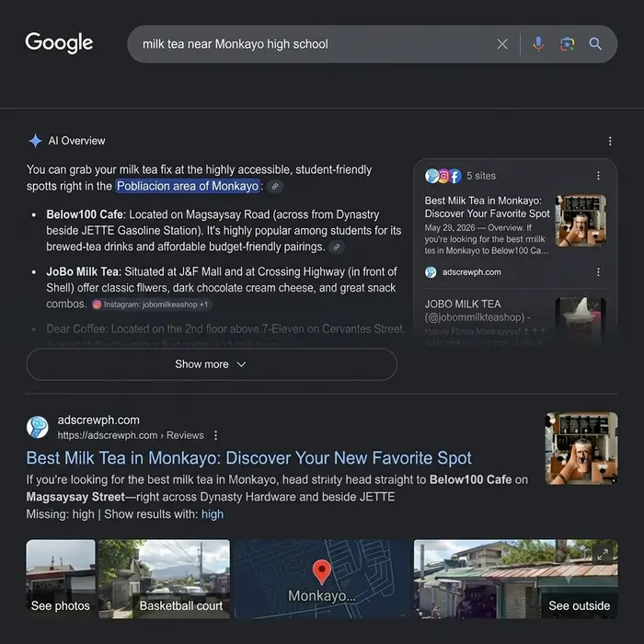Image resolution: width=644 pixels, height=644 pixels.
Task: Start voice search with the microphone icon
Action: tap(538, 44)
